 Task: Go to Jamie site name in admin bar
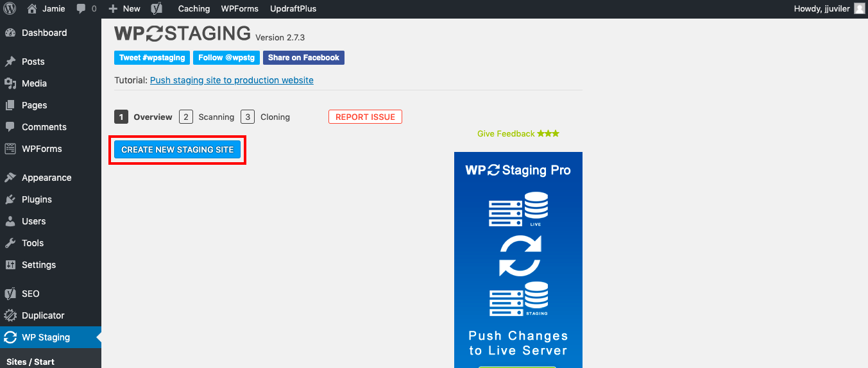click(55, 9)
